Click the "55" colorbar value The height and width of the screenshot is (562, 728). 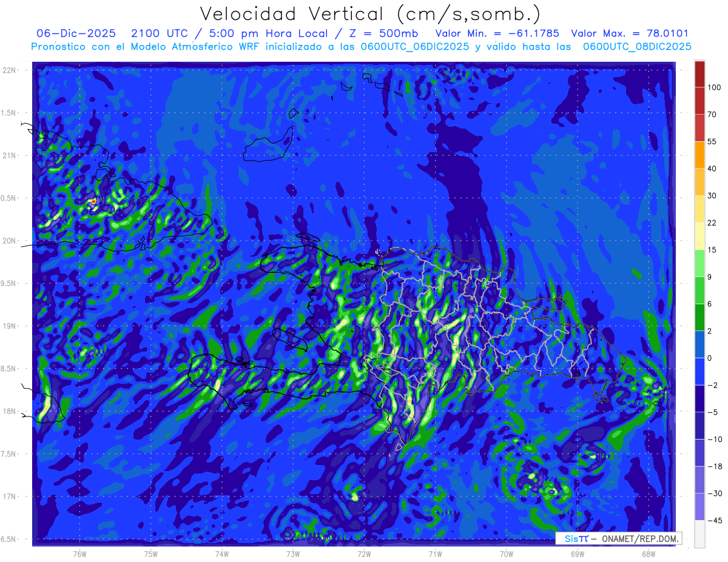point(712,141)
